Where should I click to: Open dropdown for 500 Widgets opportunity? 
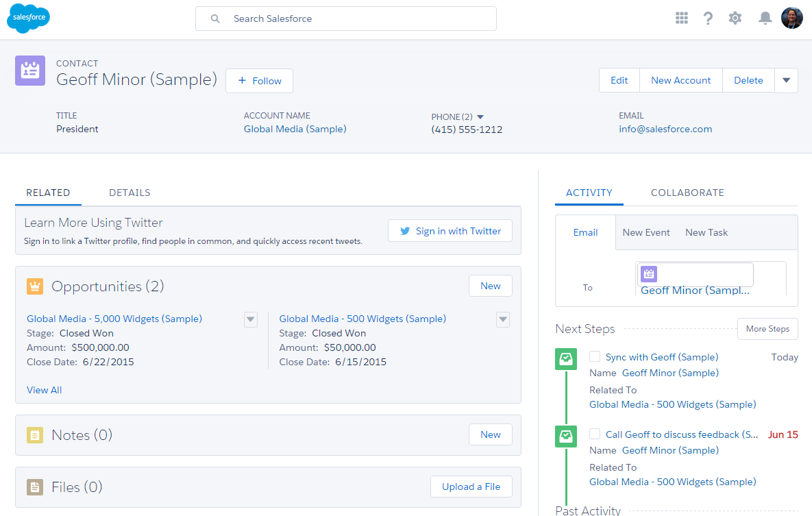[x=503, y=319]
